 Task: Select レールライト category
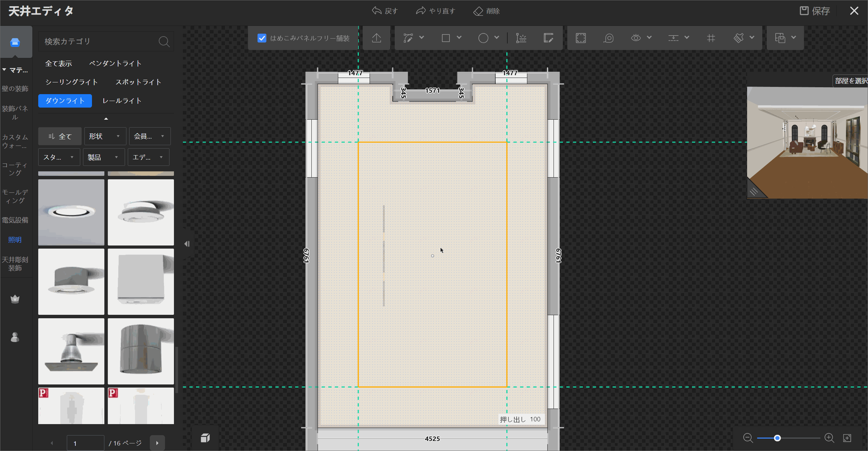pyautogui.click(x=122, y=101)
